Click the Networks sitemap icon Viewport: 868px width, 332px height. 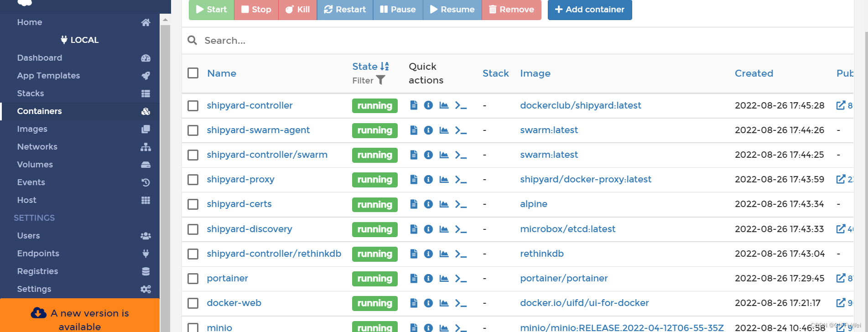coord(146,147)
